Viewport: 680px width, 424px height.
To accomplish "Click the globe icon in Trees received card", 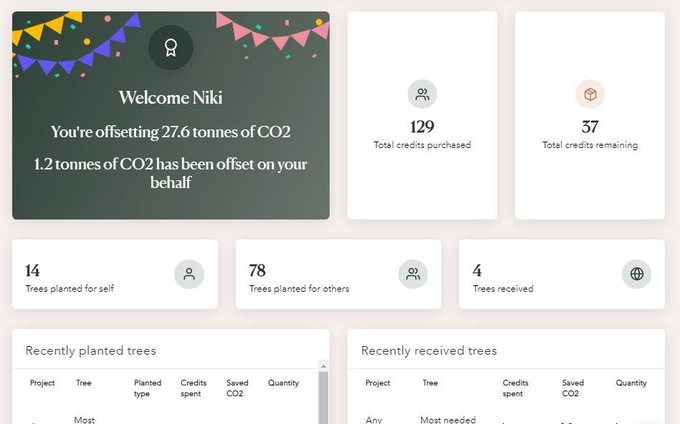I will click(636, 274).
